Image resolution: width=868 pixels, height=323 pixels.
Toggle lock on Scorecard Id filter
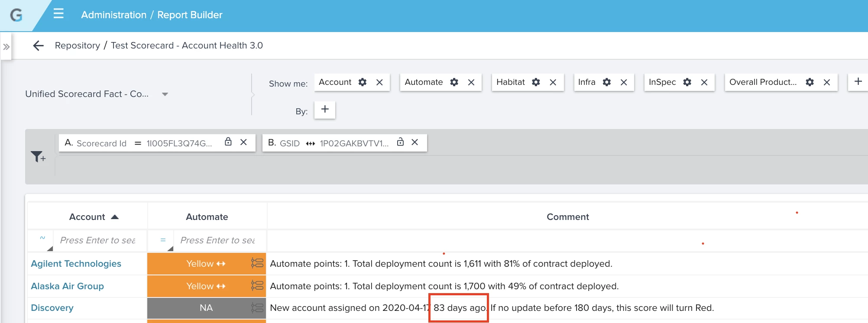pos(228,142)
